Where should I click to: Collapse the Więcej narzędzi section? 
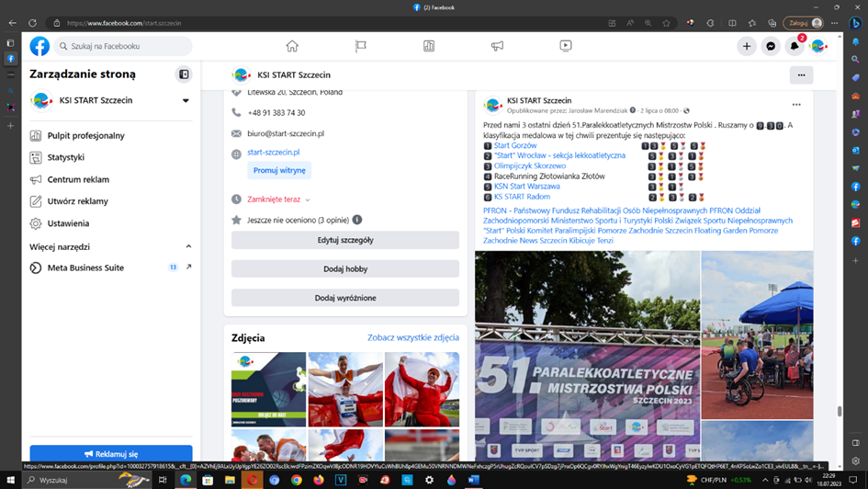click(189, 246)
